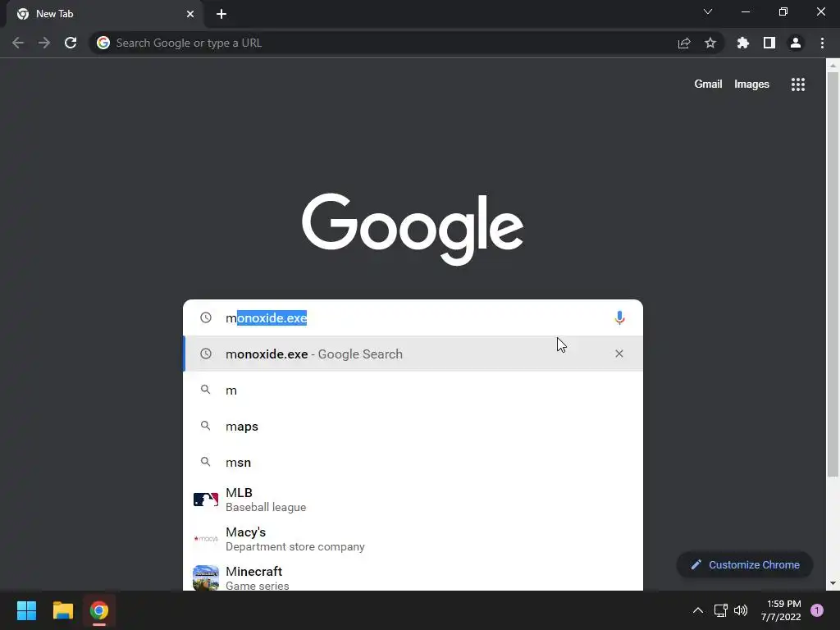Screen dimensions: 840x630
Task: Click the Macy's logo thumbnail
Action: coord(206,539)
